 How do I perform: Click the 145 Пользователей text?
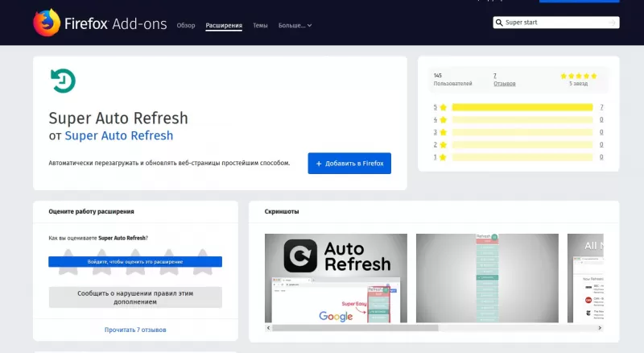coord(452,80)
